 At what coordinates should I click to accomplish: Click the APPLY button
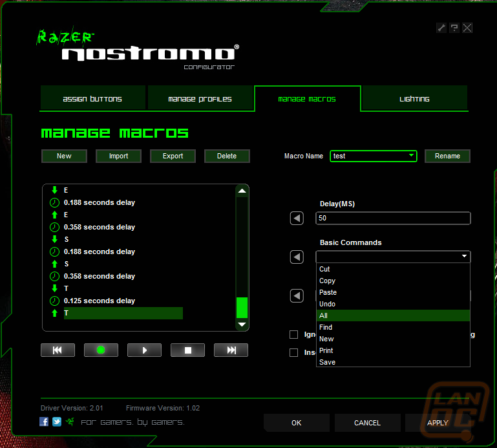tap(438, 423)
